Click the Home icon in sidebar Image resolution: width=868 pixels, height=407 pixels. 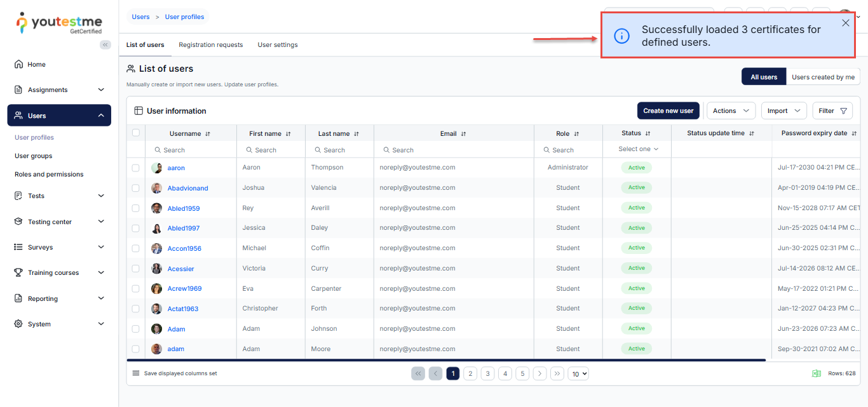[18, 64]
